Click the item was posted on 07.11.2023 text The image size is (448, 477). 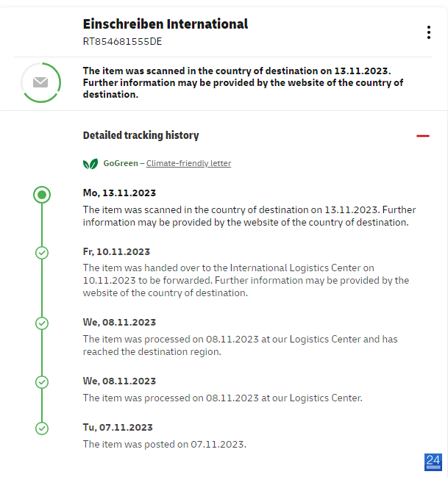point(165,444)
